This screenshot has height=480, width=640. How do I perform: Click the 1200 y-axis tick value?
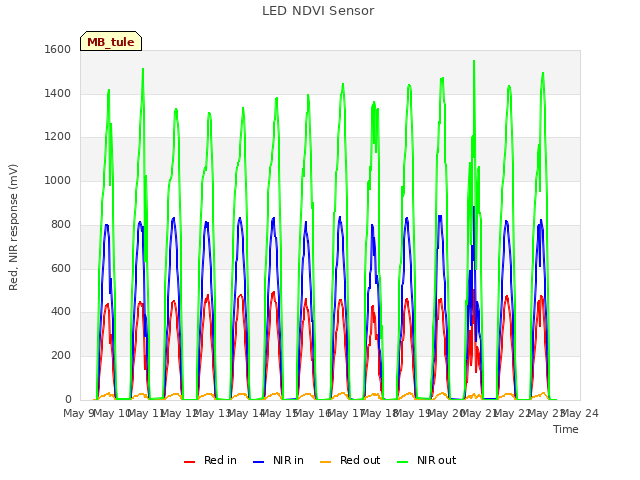coord(58,137)
